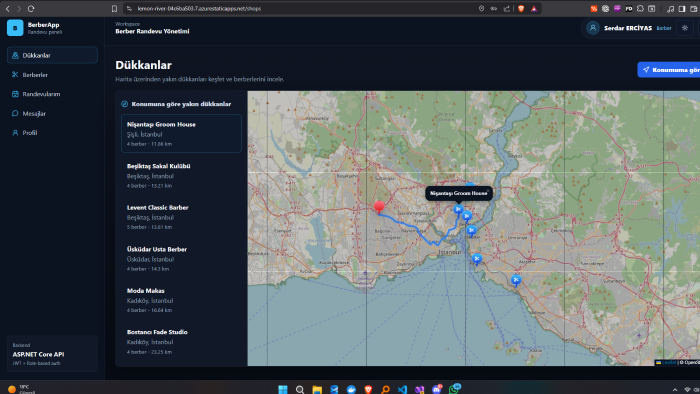Click the purple extension icon in browser toolbar
Viewport: 700px width, 394px height.
point(617,8)
